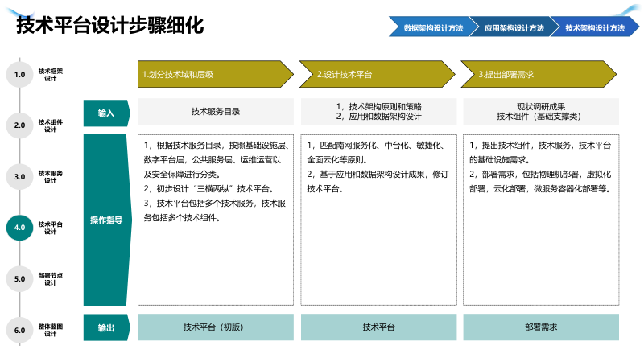Open the 应用架构设计方法 navigation arrow
The width and height of the screenshot is (644, 362).
coord(514,27)
